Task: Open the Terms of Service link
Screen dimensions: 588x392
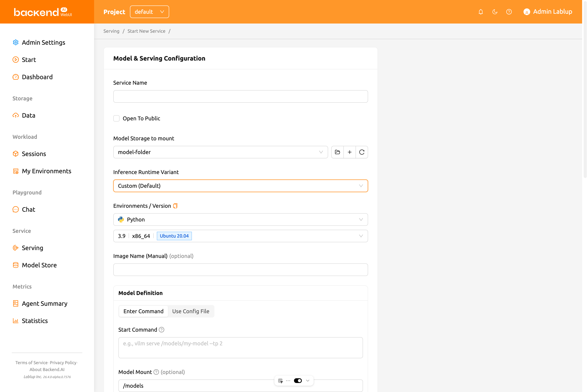Action: [32, 362]
